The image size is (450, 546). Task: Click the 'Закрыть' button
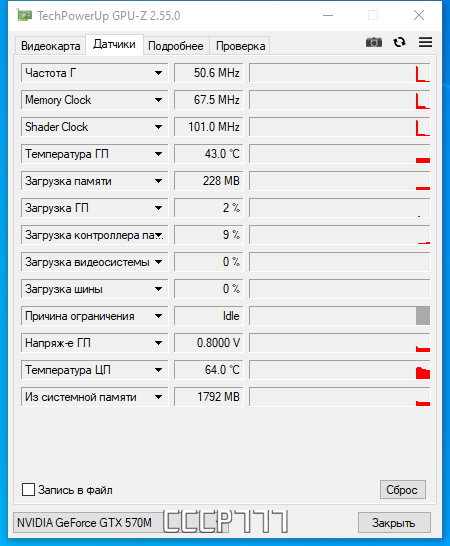tap(394, 522)
